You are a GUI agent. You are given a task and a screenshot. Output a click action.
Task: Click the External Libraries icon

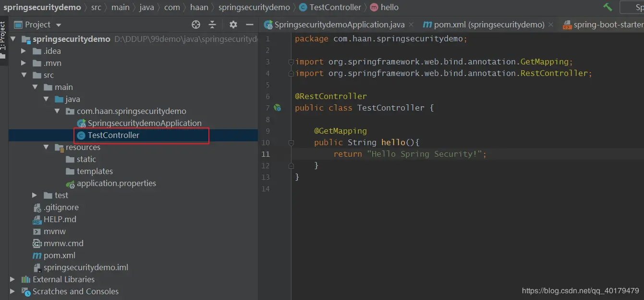26,279
